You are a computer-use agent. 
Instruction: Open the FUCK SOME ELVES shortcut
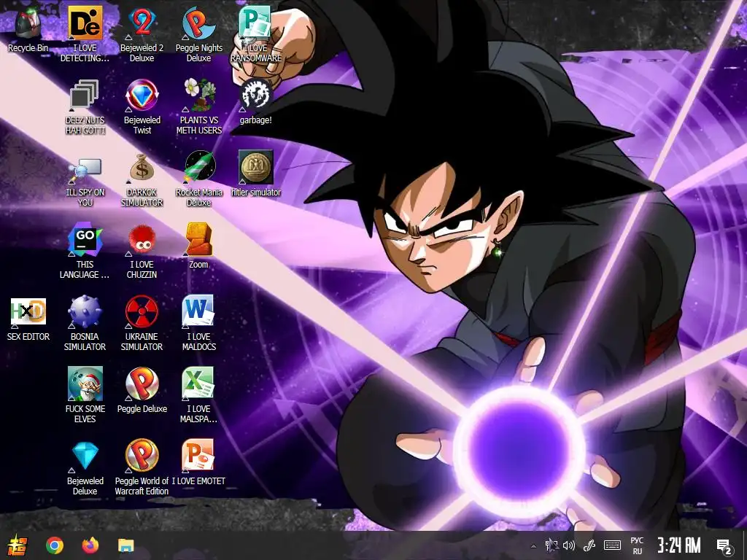(85, 395)
